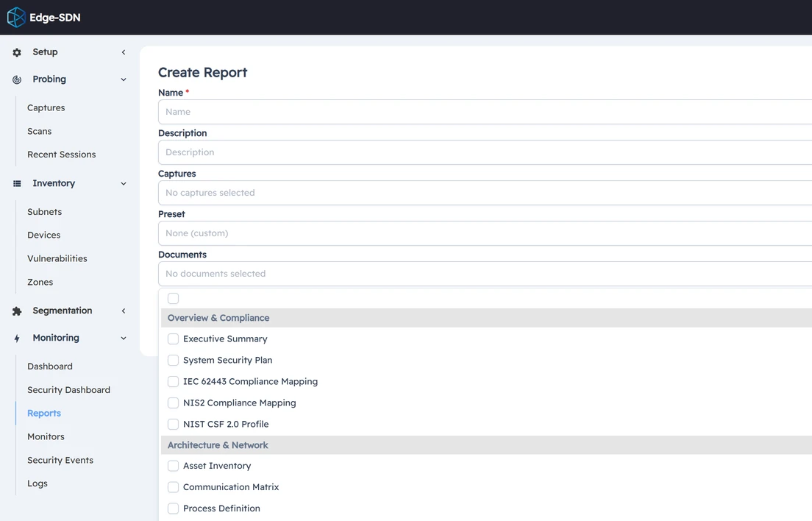Collapse the Probing section chevron
Viewport: 812px width, 521px height.
tap(124, 79)
